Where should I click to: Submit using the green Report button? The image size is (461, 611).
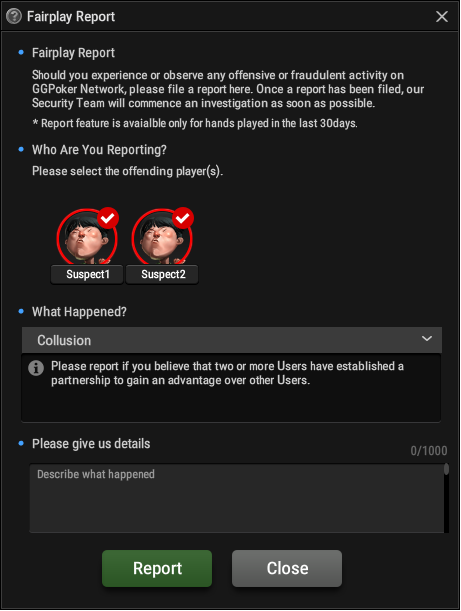157,568
